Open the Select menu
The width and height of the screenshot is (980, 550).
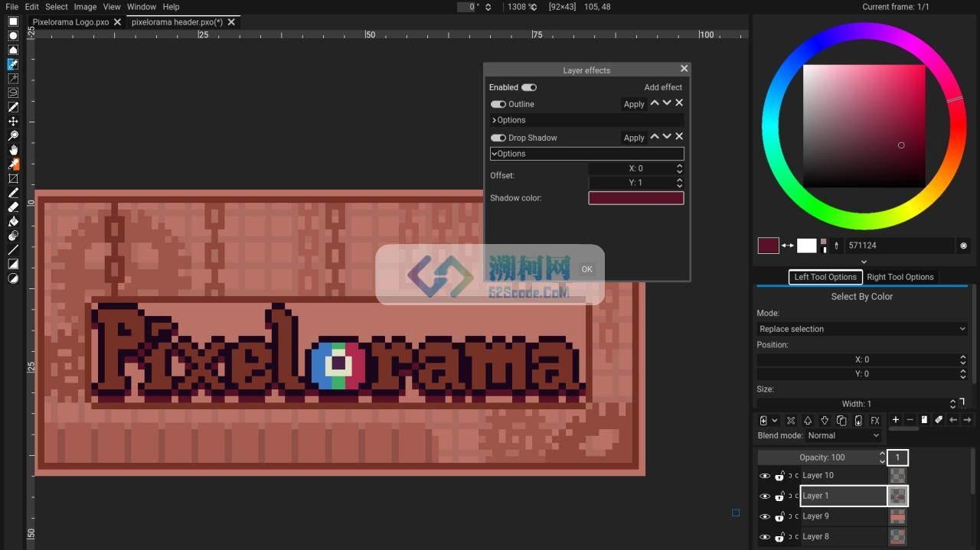57,7
